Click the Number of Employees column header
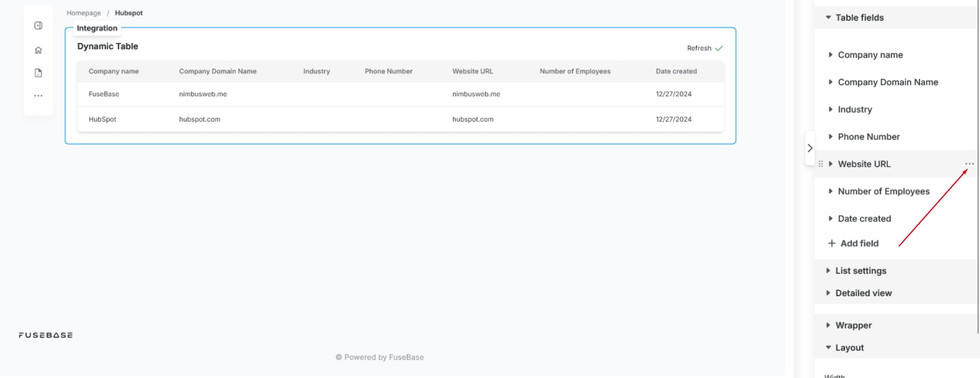 coord(575,71)
